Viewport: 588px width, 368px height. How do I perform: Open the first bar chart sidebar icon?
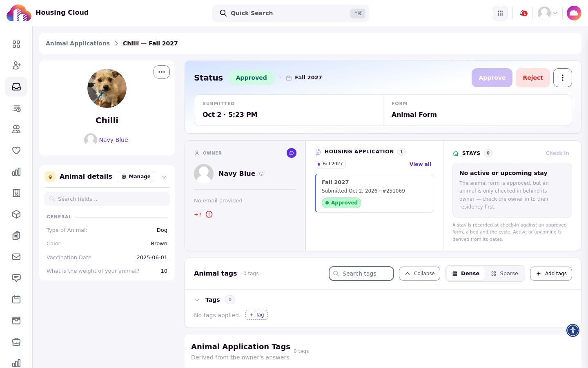tap(16, 172)
